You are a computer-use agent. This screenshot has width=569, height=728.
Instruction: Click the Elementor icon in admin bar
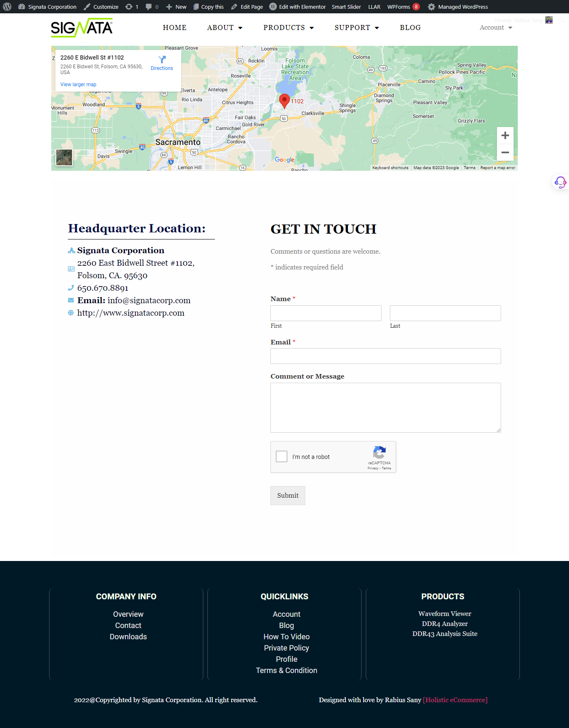(x=273, y=7)
